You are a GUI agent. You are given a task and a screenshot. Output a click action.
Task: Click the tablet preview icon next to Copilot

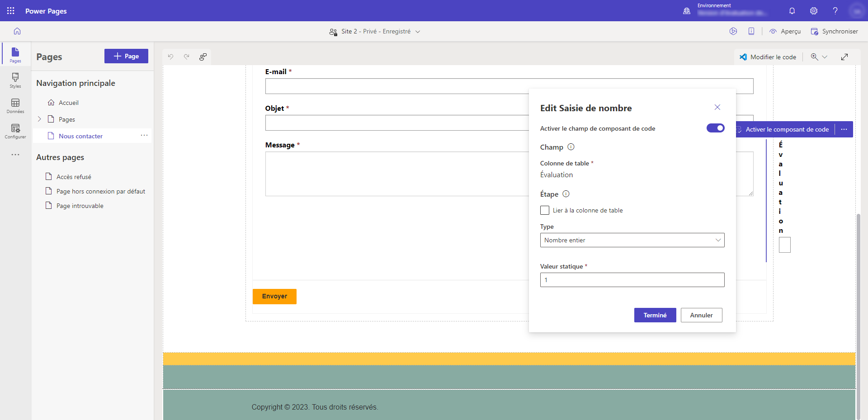[751, 31]
